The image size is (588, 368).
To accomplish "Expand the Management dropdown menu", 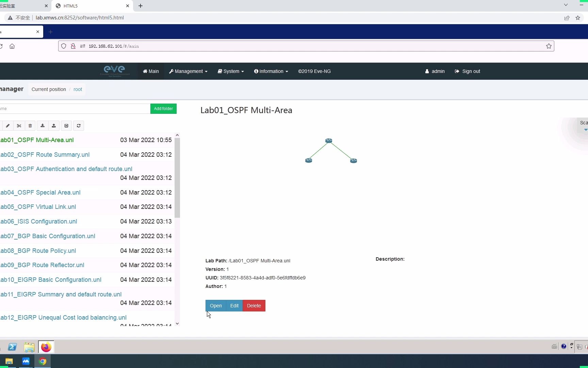I will tap(188, 71).
